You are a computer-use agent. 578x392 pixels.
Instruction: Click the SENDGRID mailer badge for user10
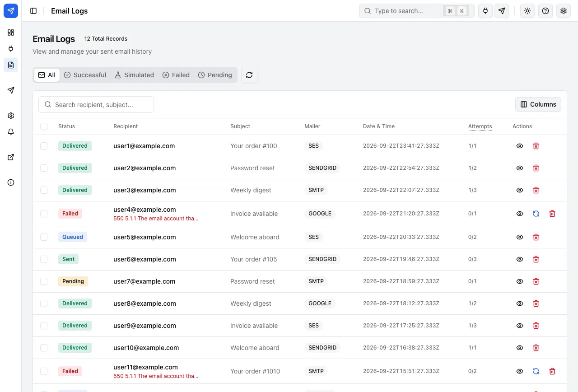pyautogui.click(x=322, y=348)
